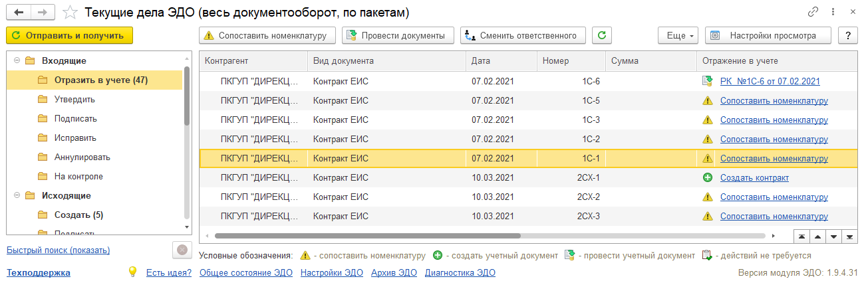The width and height of the screenshot is (868, 285).
Task: Sort by the Дата column header
Action: 481,61
